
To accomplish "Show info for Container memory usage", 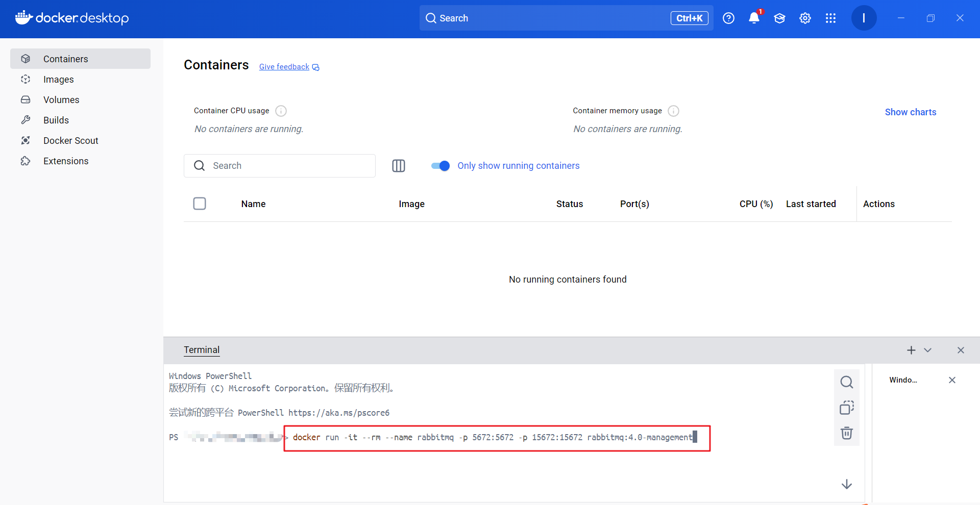I will coord(673,111).
